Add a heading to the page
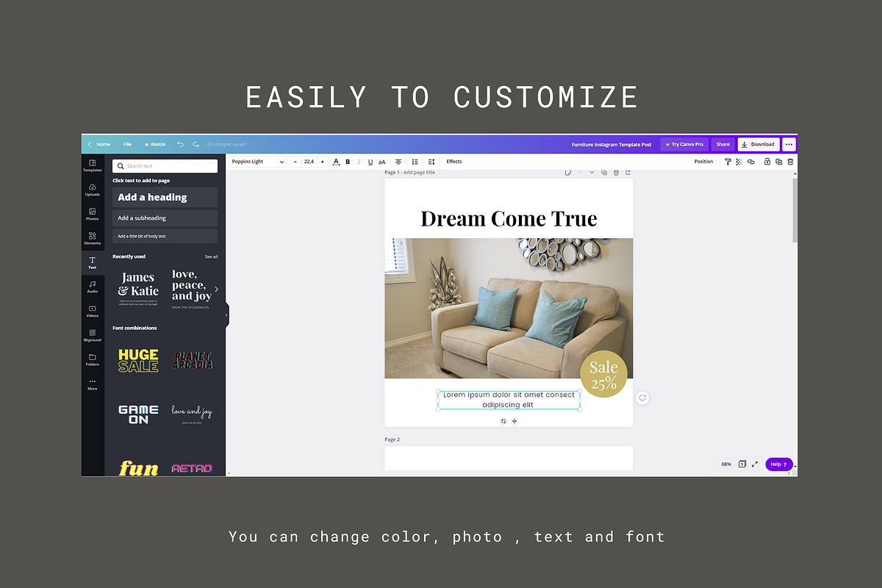882x588 pixels. point(165,197)
